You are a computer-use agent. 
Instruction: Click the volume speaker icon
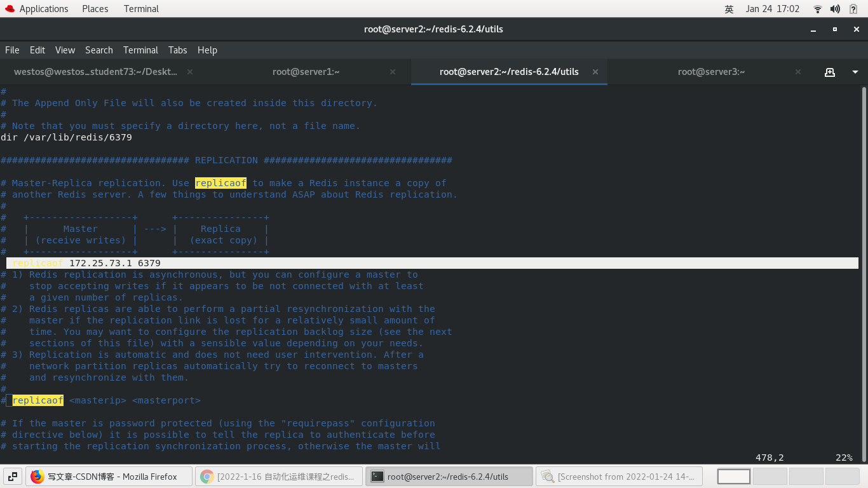coord(836,9)
